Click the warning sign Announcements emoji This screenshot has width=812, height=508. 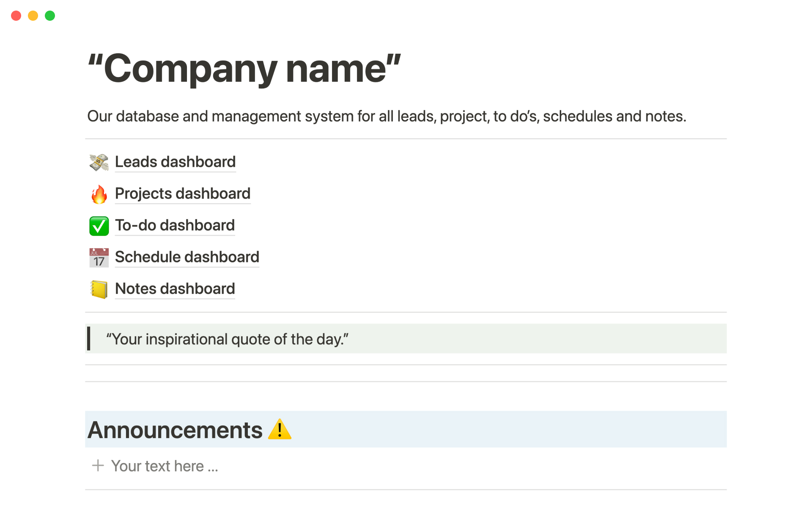click(280, 430)
